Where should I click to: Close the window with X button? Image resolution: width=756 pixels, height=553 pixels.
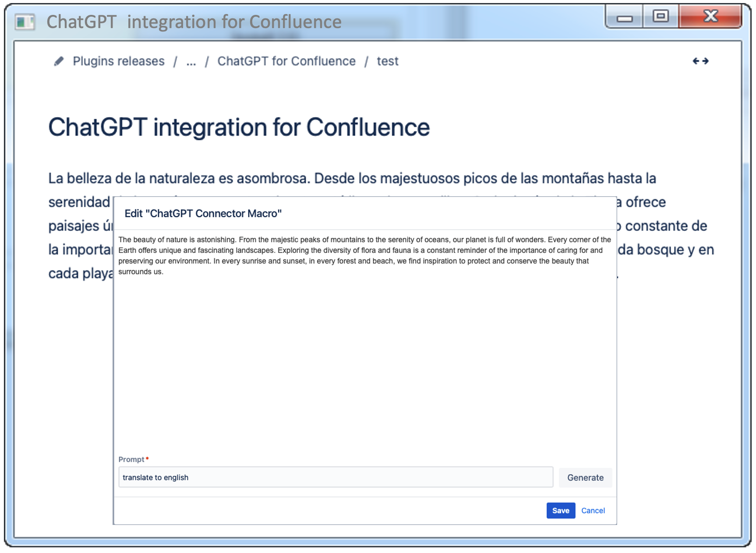(710, 16)
